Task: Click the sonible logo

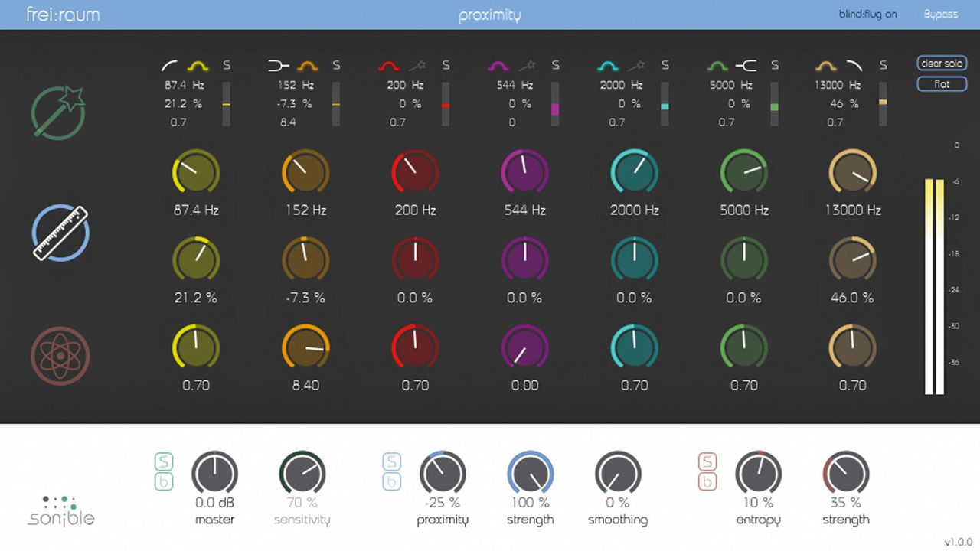Action: tap(60, 510)
